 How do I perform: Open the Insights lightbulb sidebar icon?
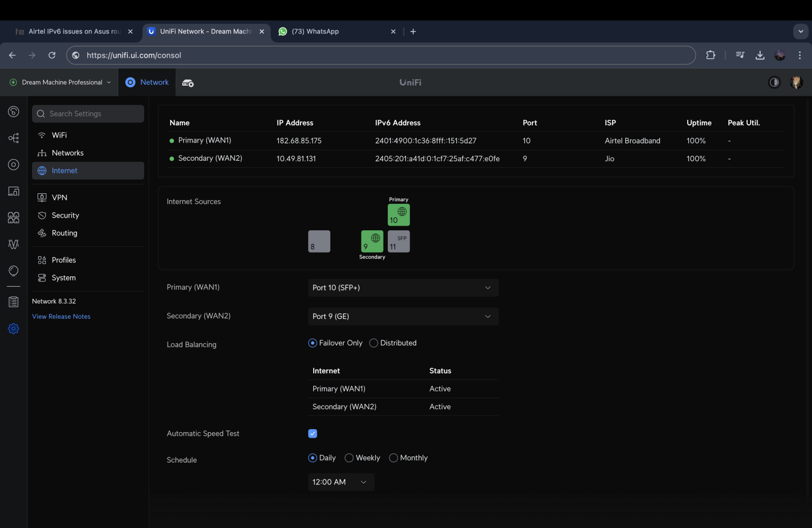point(14,271)
